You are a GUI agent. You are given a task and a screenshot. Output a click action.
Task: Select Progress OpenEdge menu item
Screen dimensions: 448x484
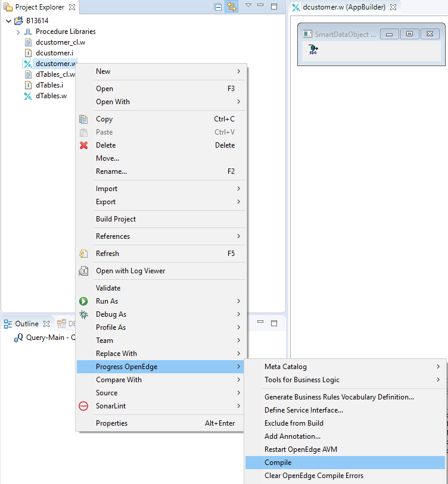pyautogui.click(x=160, y=366)
